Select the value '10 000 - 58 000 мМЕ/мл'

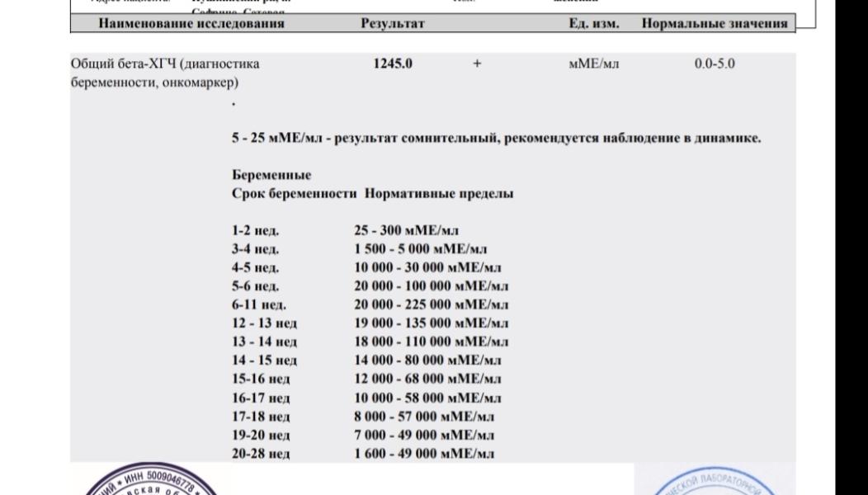click(x=428, y=398)
